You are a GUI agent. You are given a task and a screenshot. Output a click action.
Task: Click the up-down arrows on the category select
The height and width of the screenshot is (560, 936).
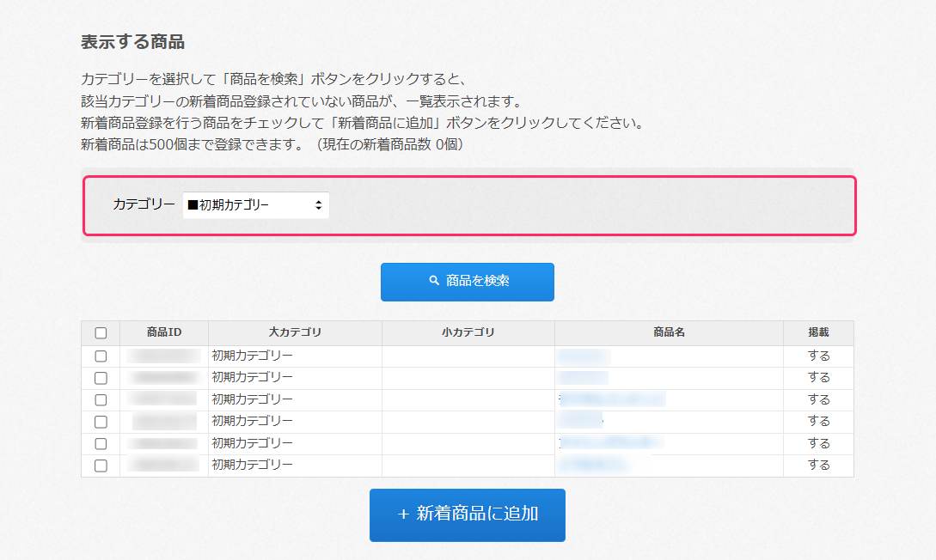coord(318,205)
